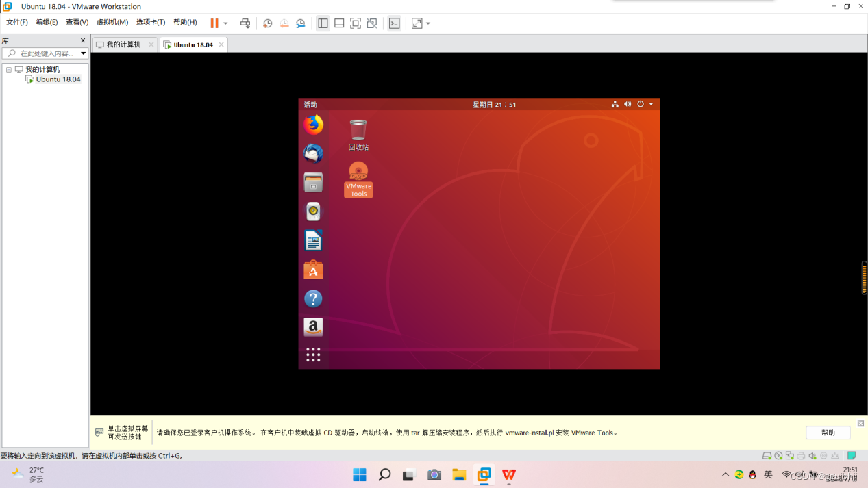Click the hard disk device status icon
The width and height of the screenshot is (868, 488).
point(767,456)
